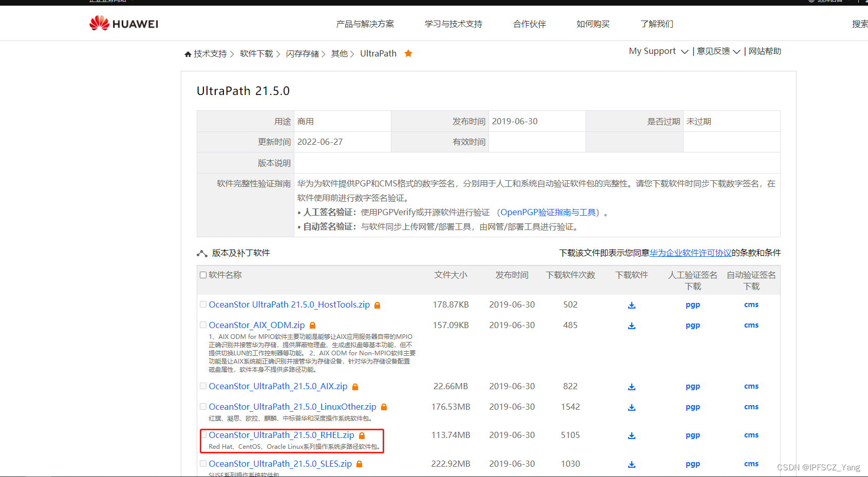
Task: Open OceanStor_UltraPath_21.5.0_RHEL.zip file link
Action: pyautogui.click(x=281, y=435)
